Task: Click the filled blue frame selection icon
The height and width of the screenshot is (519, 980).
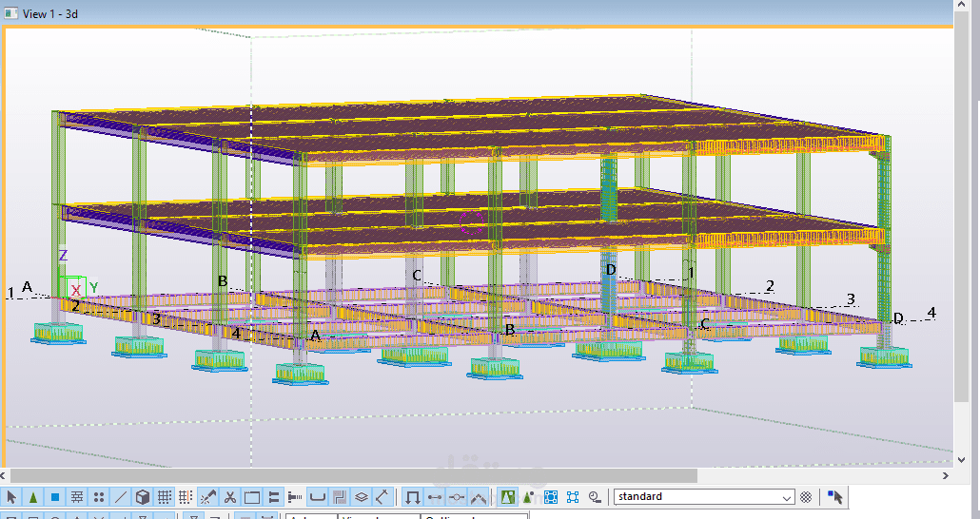Action: [551, 497]
